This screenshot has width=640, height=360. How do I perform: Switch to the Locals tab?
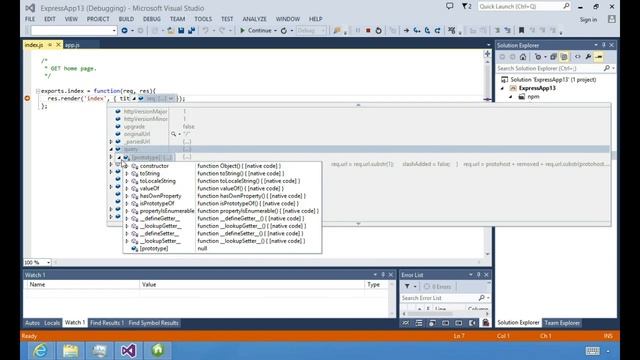tap(52, 323)
